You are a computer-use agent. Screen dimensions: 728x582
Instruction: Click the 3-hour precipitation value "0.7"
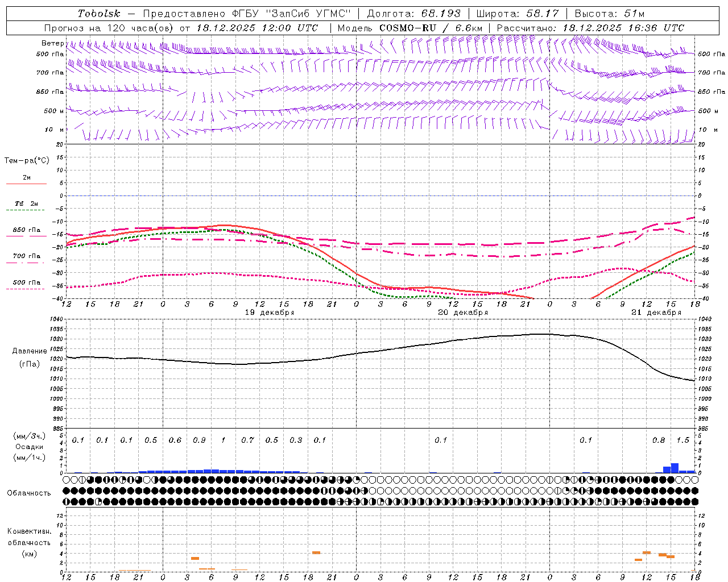[247, 440]
